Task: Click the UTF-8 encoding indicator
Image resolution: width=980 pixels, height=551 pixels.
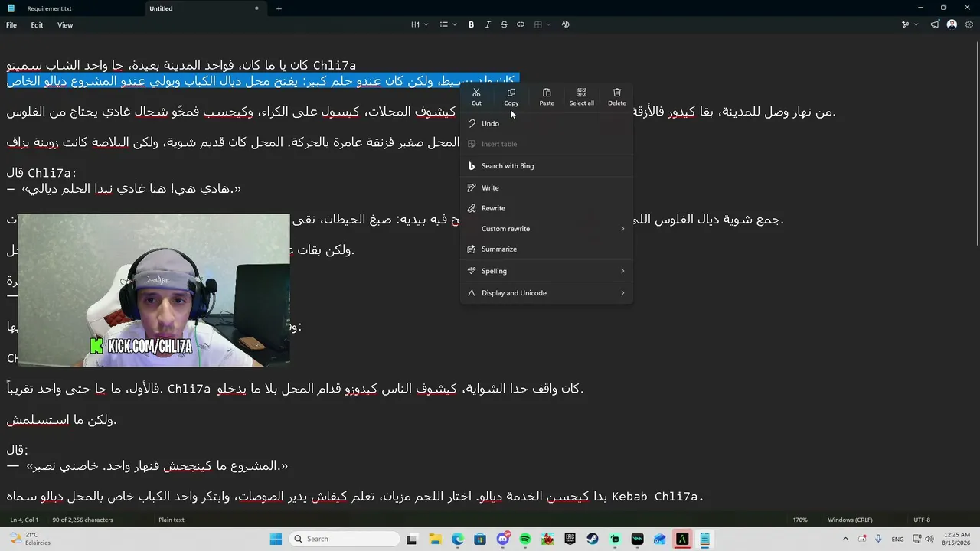Action: tap(922, 520)
